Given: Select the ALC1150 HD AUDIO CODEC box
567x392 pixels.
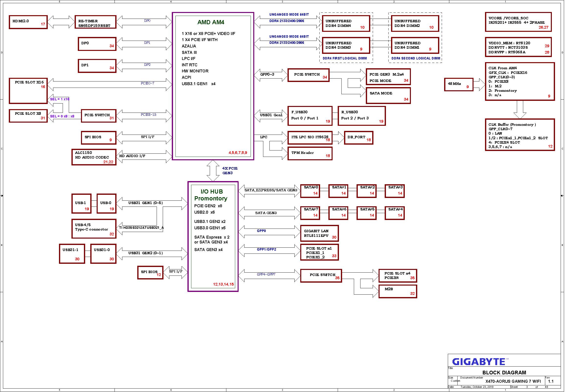Looking at the screenshot, I should 94,158.
